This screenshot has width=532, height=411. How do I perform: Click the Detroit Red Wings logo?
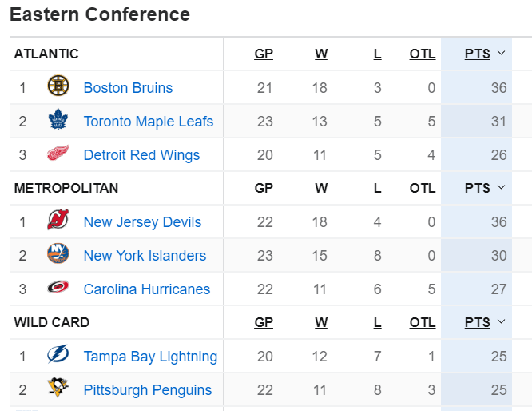(58, 154)
